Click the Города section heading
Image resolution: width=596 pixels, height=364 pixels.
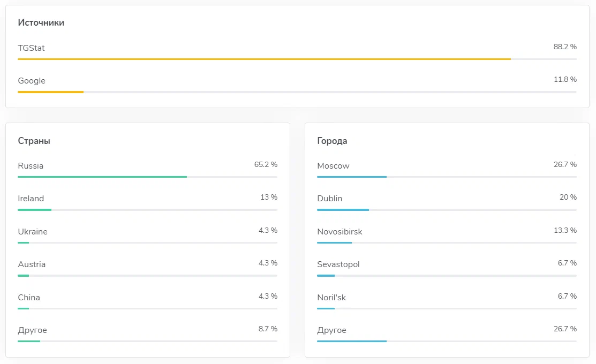tap(332, 141)
